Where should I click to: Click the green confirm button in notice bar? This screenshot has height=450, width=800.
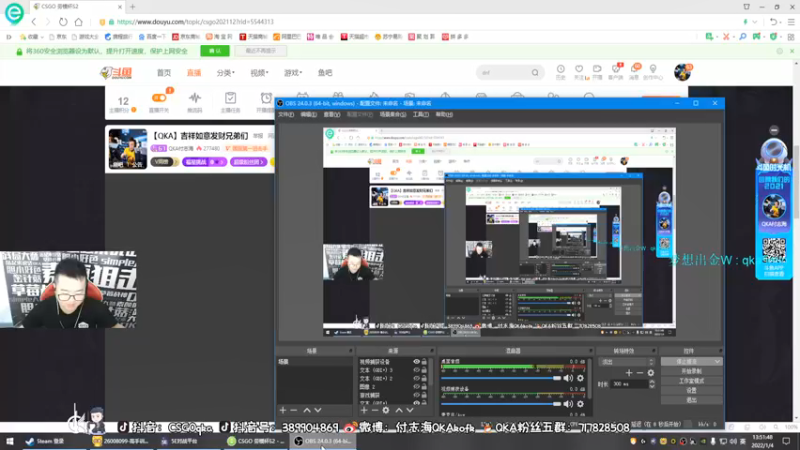click(215, 51)
